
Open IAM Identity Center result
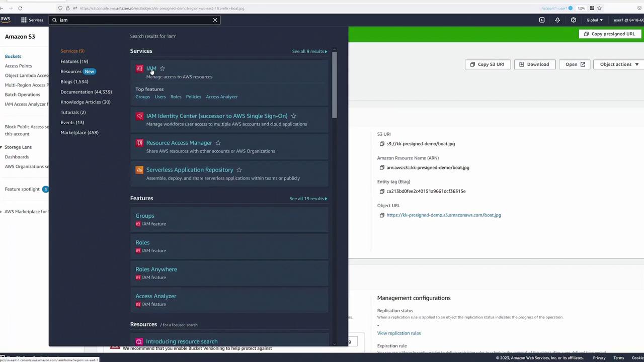(217, 116)
